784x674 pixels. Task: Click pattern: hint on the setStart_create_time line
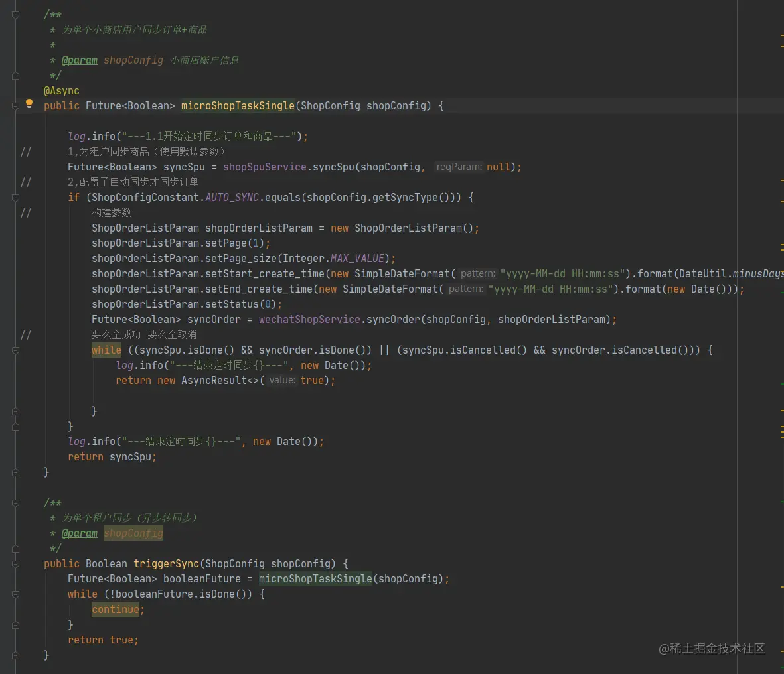pos(478,273)
